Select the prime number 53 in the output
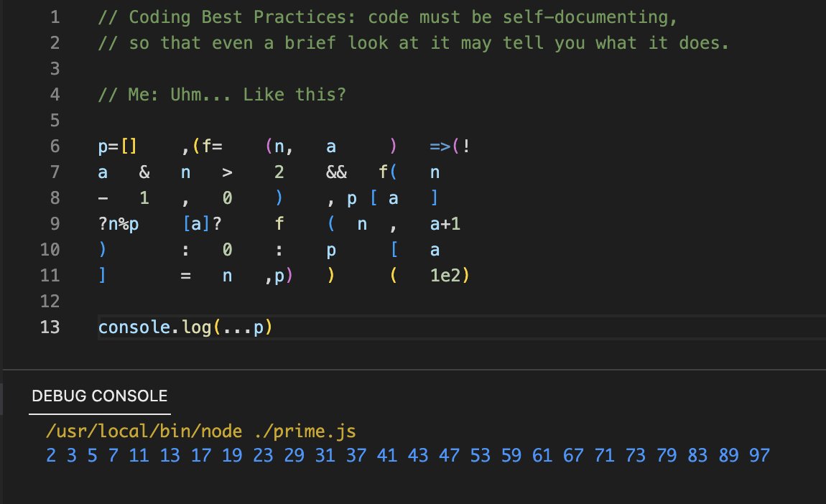 point(480,455)
